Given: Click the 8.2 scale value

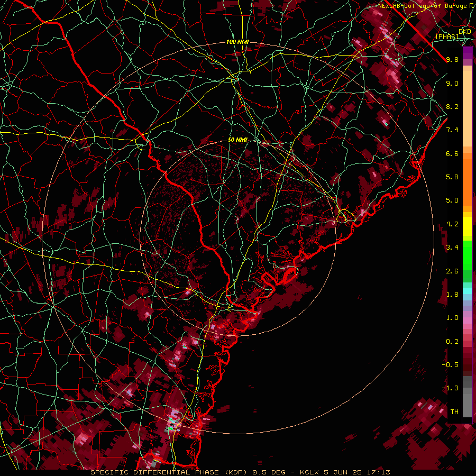Looking at the screenshot, I should coord(452,106).
